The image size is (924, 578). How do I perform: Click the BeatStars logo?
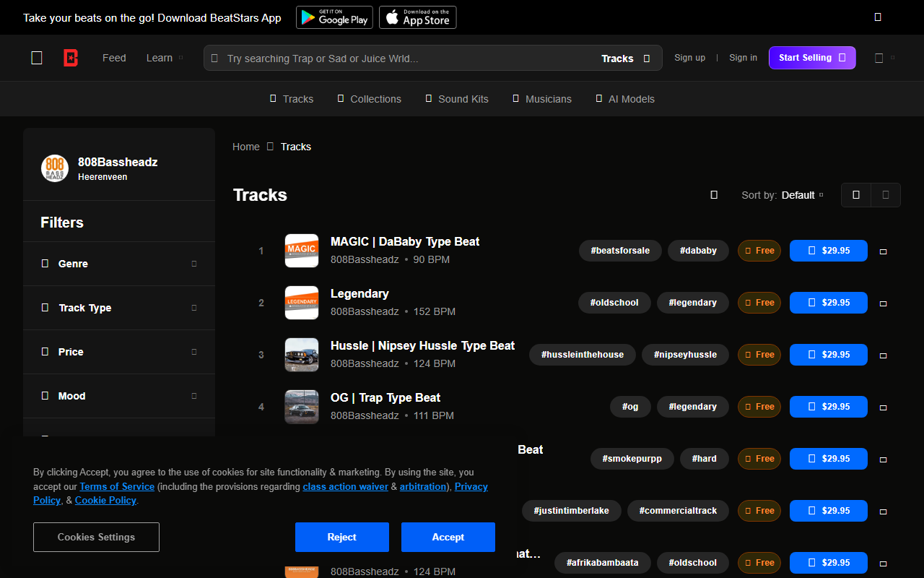click(71, 58)
